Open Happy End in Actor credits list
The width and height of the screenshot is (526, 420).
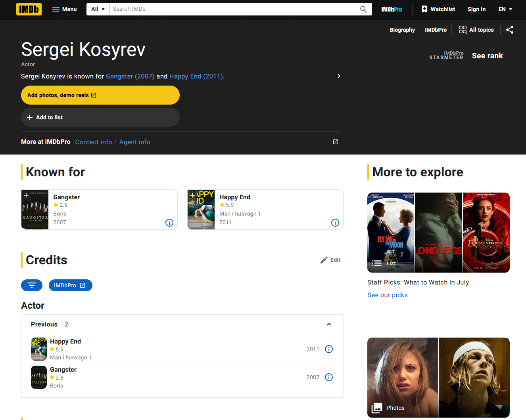65,341
